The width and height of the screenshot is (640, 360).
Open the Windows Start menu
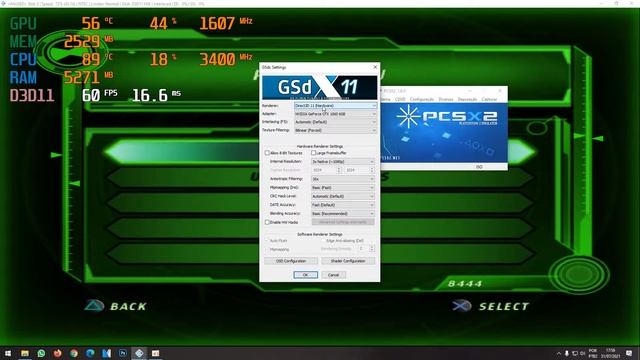(x=8, y=353)
